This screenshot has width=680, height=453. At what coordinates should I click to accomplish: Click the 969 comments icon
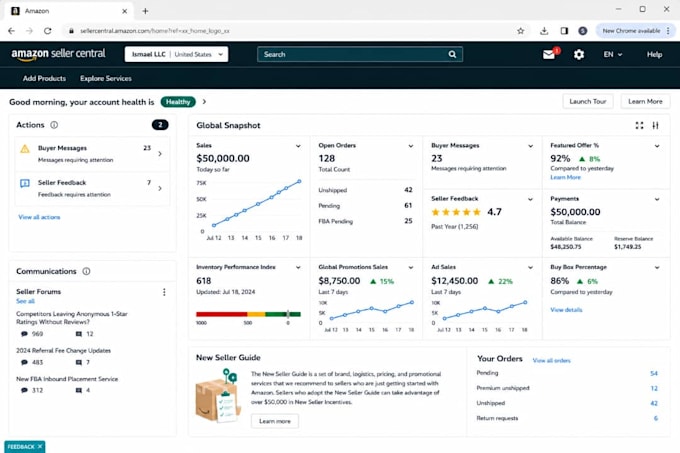pyautogui.click(x=24, y=334)
